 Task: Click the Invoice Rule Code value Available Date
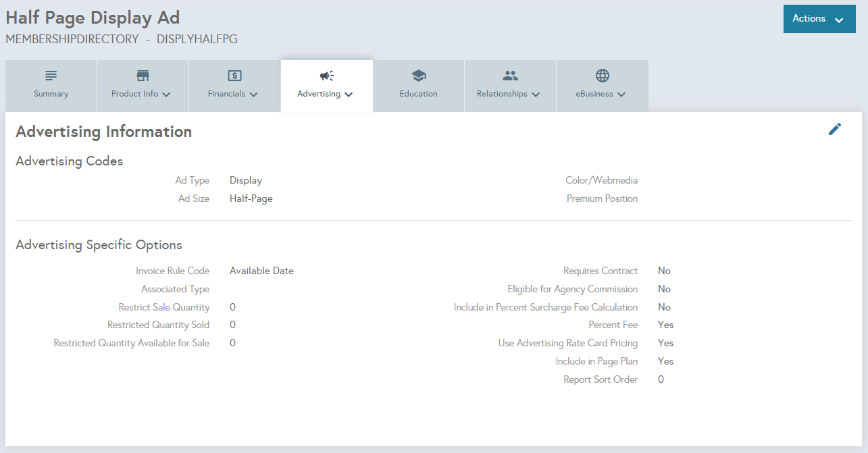[261, 271]
